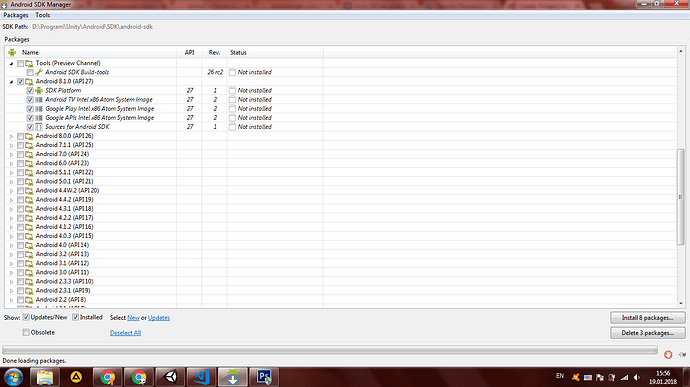Open Visual Studio Code from the taskbar

(202, 377)
